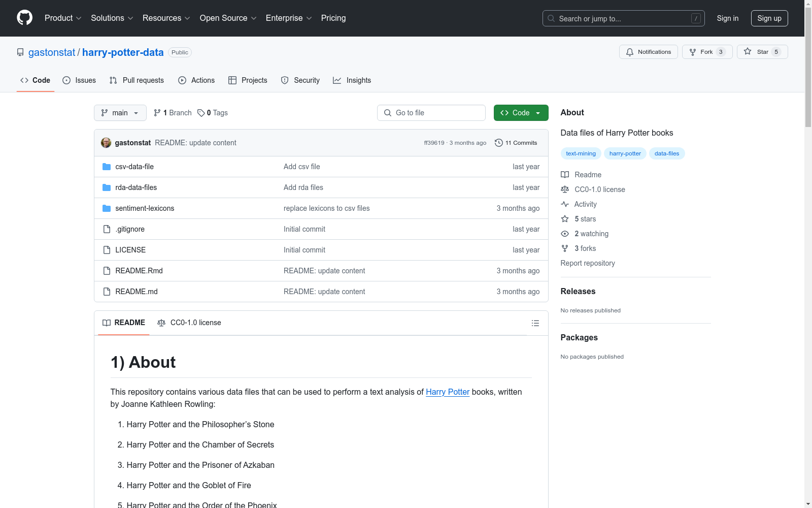Image resolution: width=812 pixels, height=508 pixels.
Task: Expand the Resources menu
Action: [x=166, y=18]
